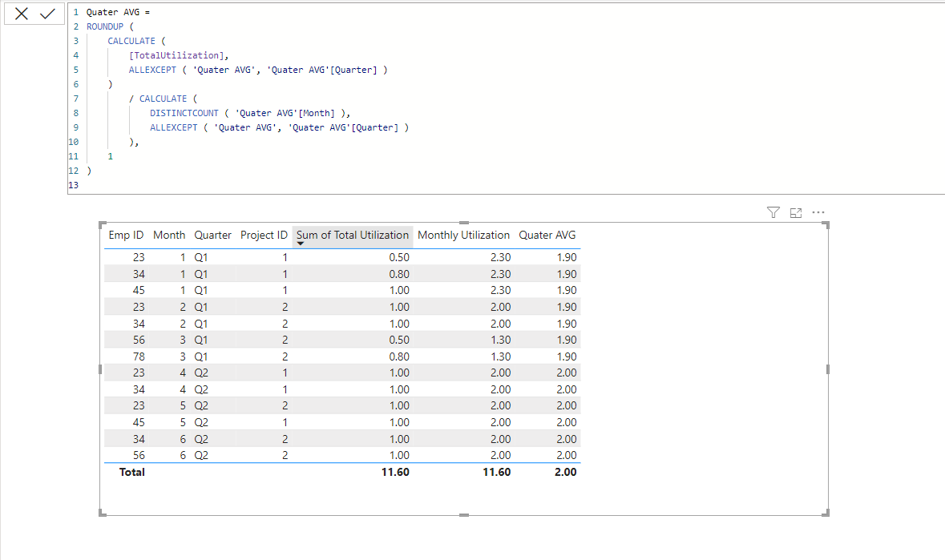Click the [TotalUtilization] measure in the formula
The image size is (945, 560).
click(176, 55)
